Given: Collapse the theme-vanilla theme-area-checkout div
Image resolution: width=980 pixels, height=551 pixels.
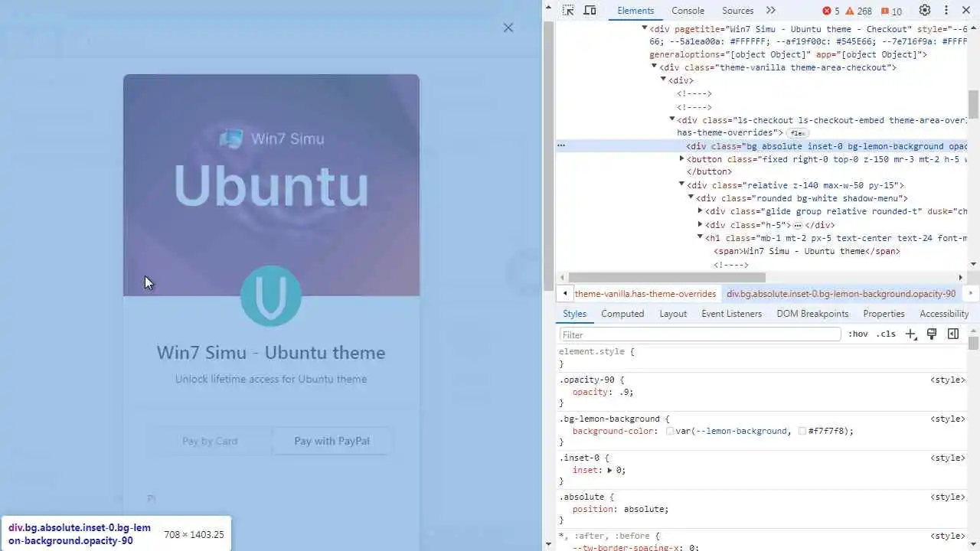Looking at the screenshot, I should coord(654,67).
